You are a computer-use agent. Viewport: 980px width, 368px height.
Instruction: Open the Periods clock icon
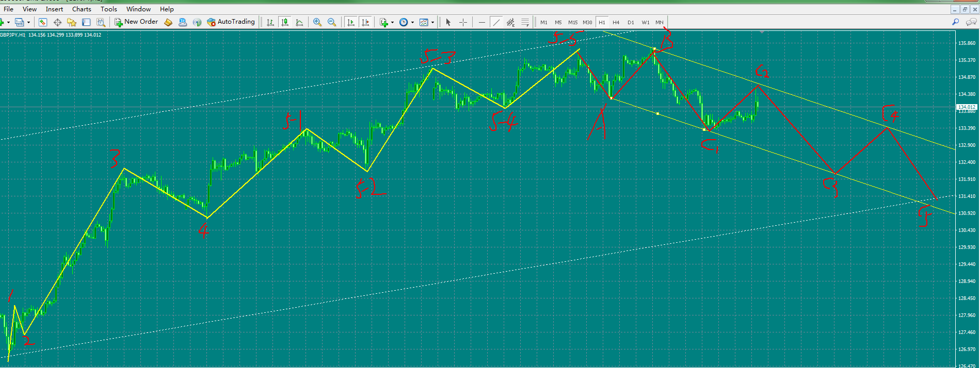coord(404,22)
